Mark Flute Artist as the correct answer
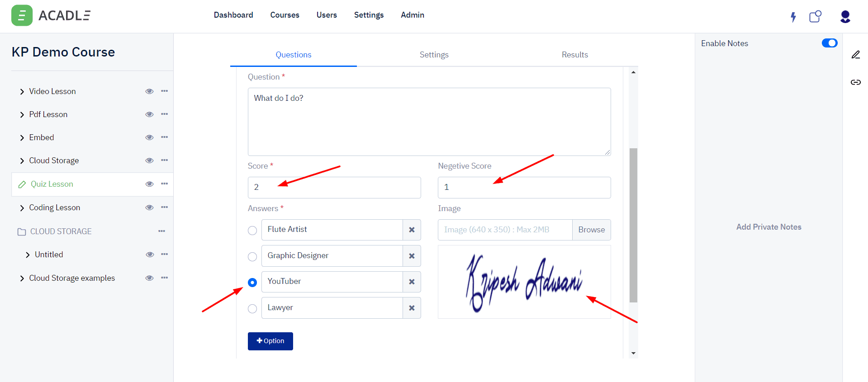This screenshot has width=868, height=382. tap(252, 231)
